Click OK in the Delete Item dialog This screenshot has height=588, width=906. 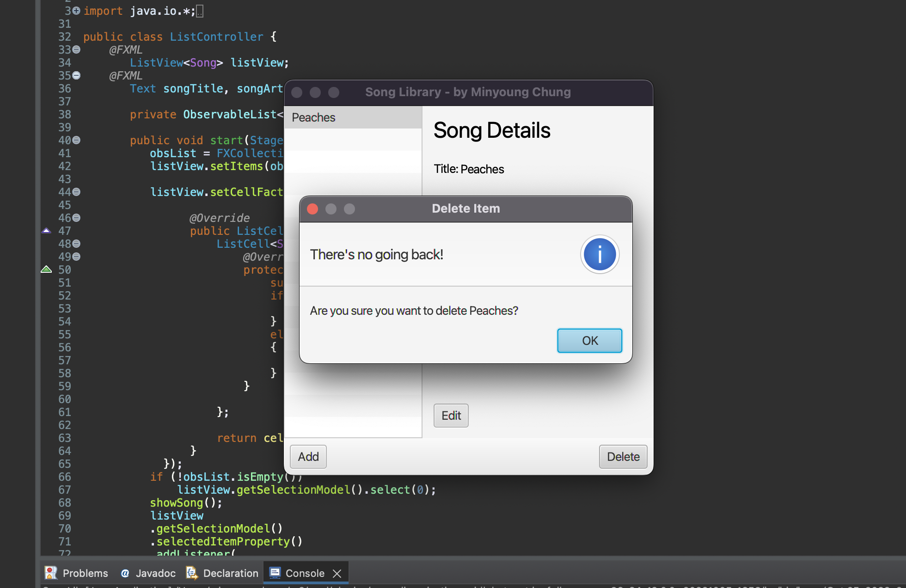coord(589,341)
